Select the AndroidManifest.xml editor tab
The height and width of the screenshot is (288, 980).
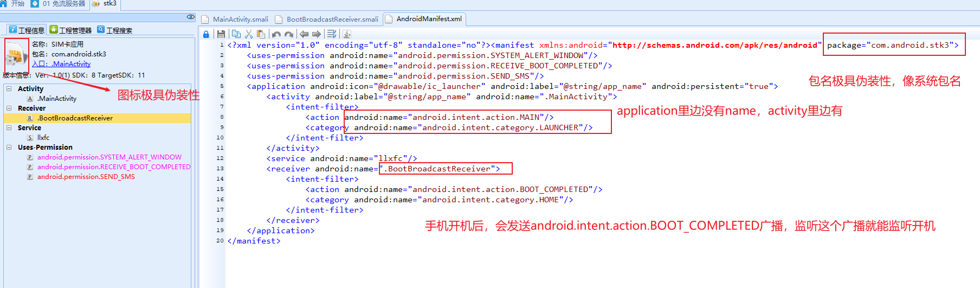click(x=424, y=18)
